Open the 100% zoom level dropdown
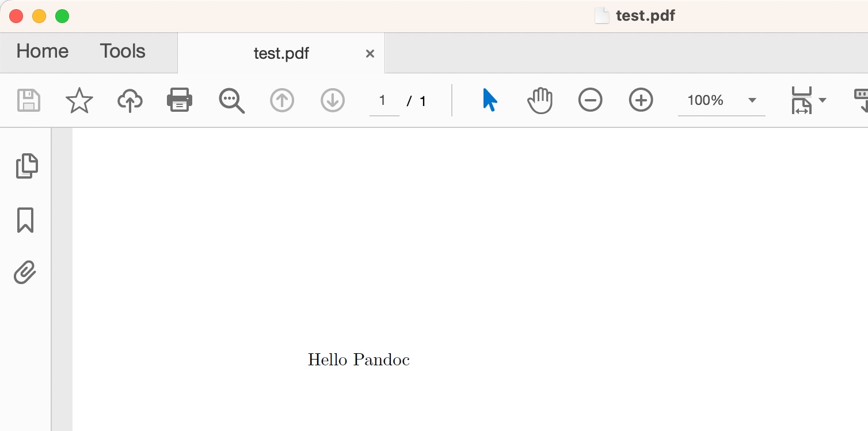This screenshot has width=868, height=431. 752,100
